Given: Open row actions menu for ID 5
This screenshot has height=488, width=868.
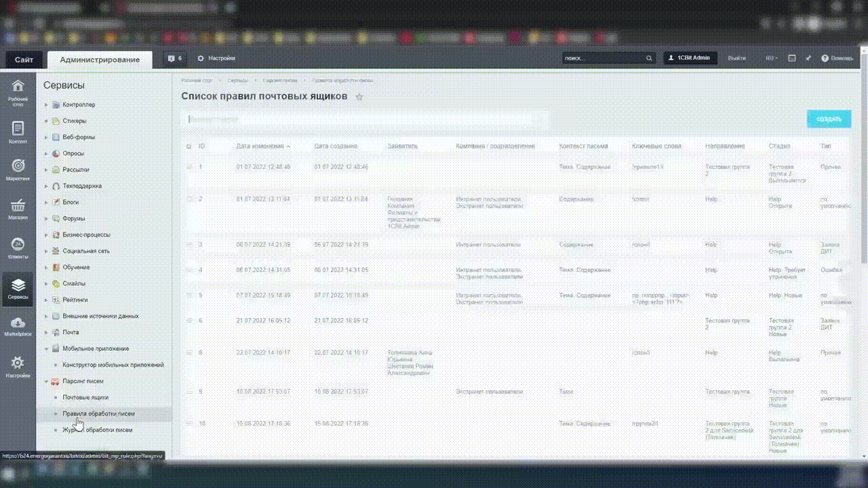Looking at the screenshot, I should (189, 296).
